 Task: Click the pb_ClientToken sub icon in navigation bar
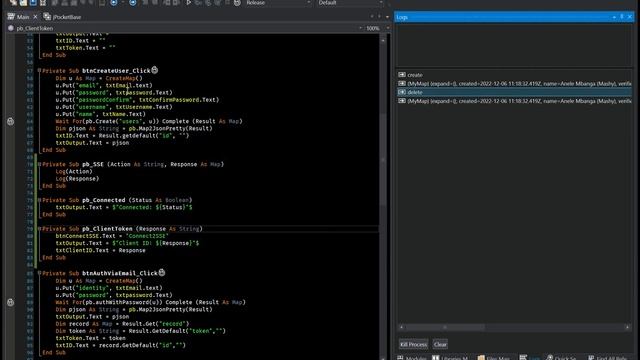(x=11, y=28)
